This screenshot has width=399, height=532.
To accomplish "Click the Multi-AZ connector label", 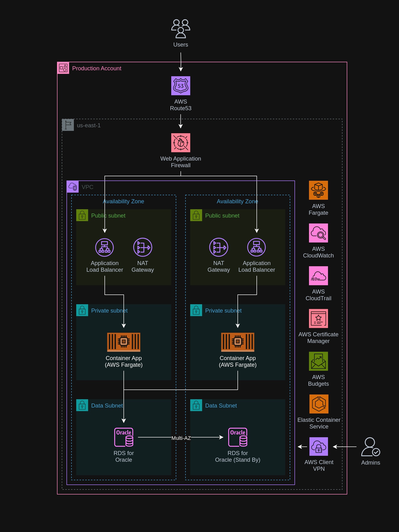I will 181,438.
